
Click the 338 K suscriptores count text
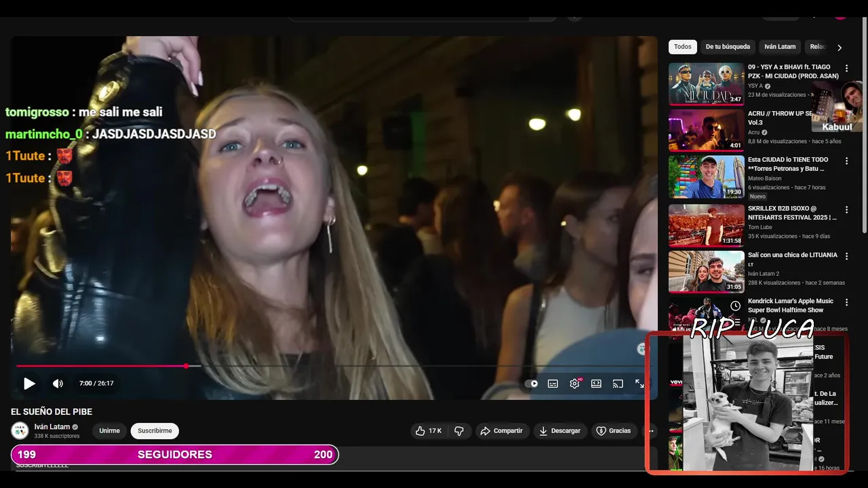click(57, 436)
